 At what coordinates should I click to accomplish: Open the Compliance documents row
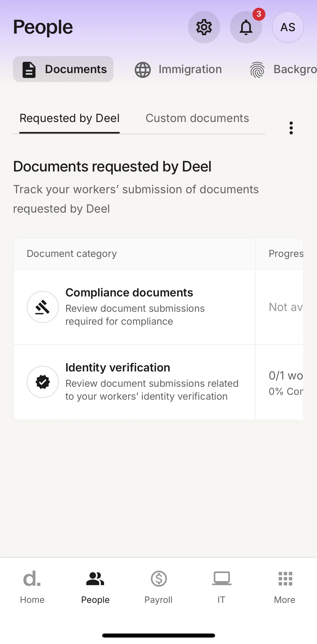pos(158,307)
